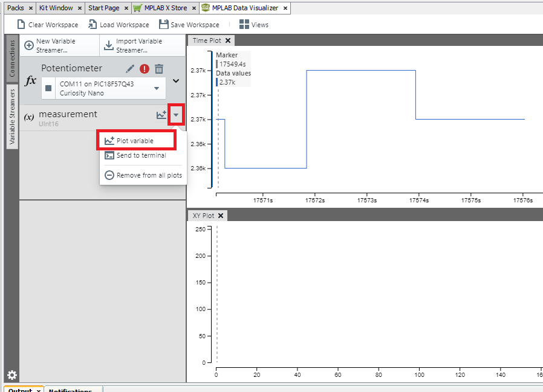
Task: Click the red error warning icon
Action: pos(145,68)
